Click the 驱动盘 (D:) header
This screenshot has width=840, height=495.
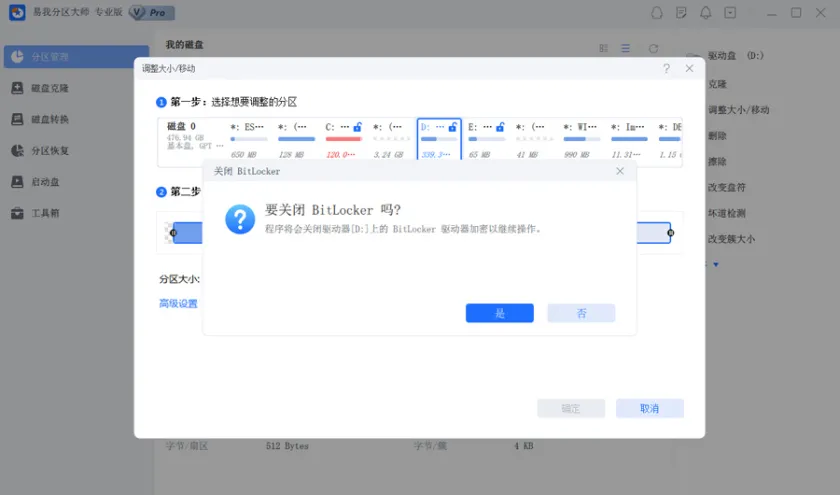[x=736, y=56]
